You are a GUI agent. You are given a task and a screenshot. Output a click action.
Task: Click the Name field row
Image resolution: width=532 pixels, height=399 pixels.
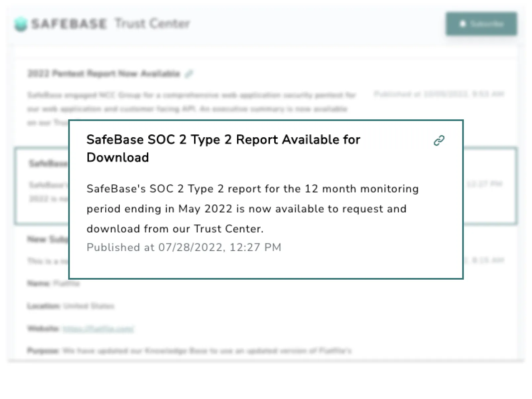[x=54, y=284]
